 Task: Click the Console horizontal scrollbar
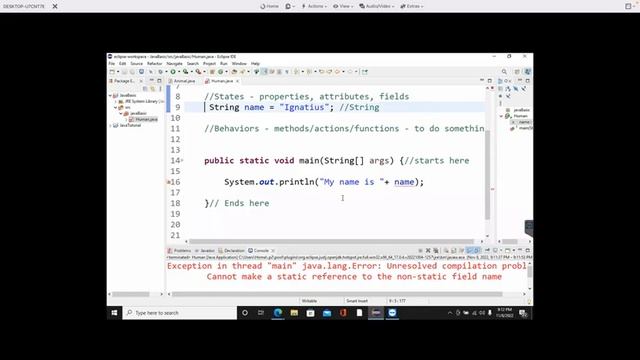click(x=337, y=294)
